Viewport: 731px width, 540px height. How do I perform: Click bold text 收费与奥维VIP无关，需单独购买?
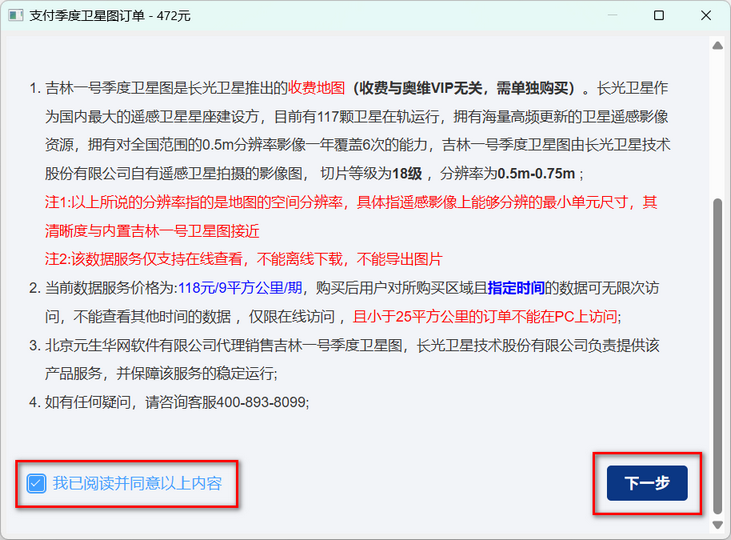[464, 88]
